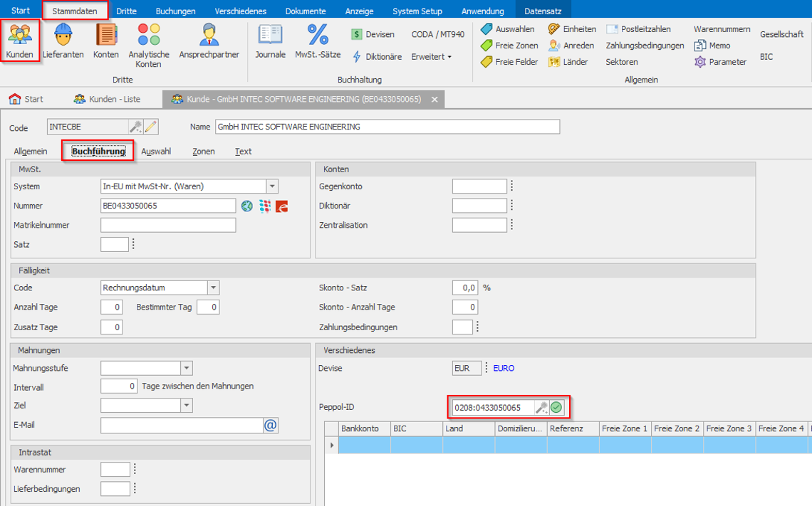Click the green Peppol-ID validation checkmark
The height and width of the screenshot is (506, 812).
557,408
